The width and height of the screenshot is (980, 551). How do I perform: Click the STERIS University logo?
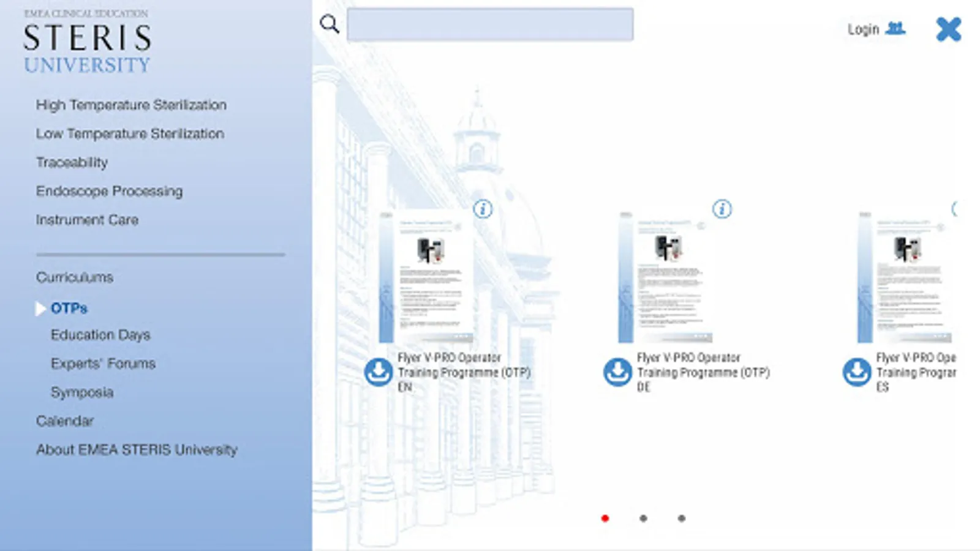click(87, 42)
